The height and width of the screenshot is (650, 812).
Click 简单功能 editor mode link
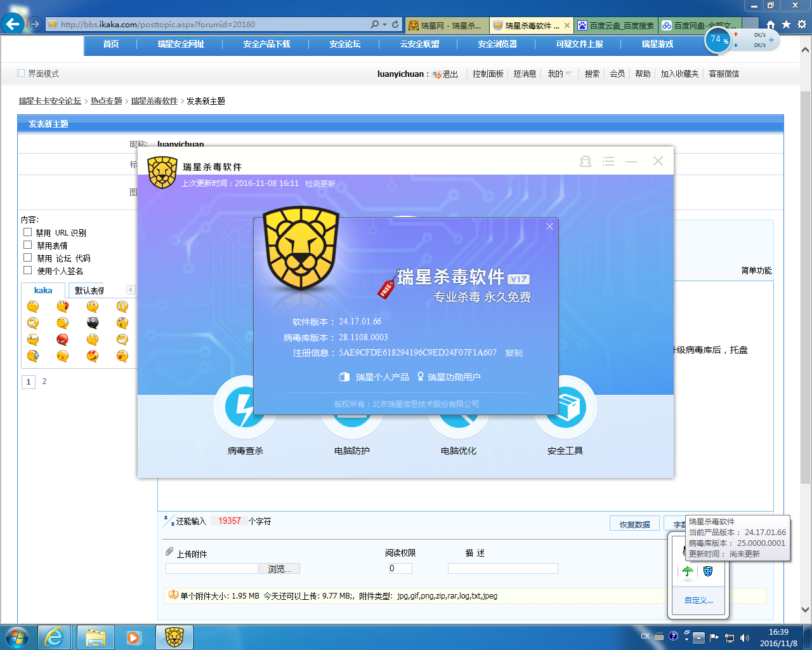tap(756, 270)
